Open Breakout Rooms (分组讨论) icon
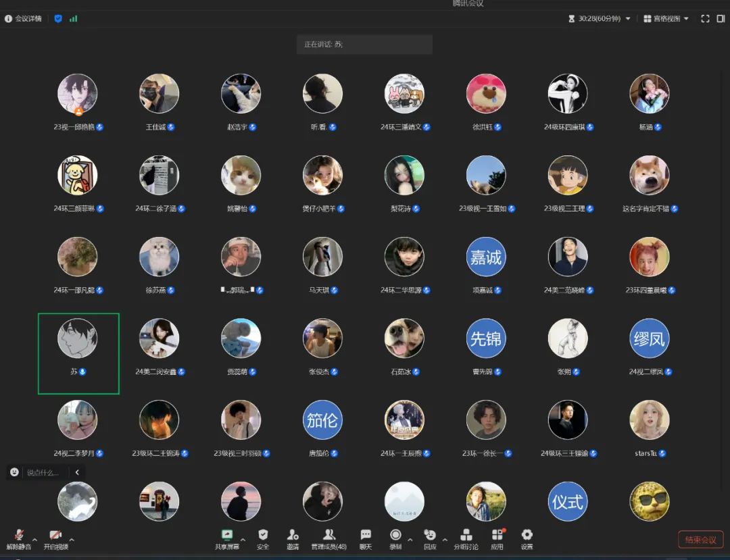 [x=466, y=538]
